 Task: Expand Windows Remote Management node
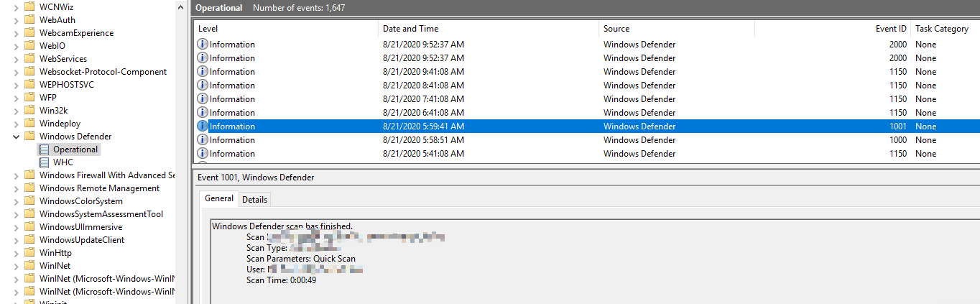16,188
